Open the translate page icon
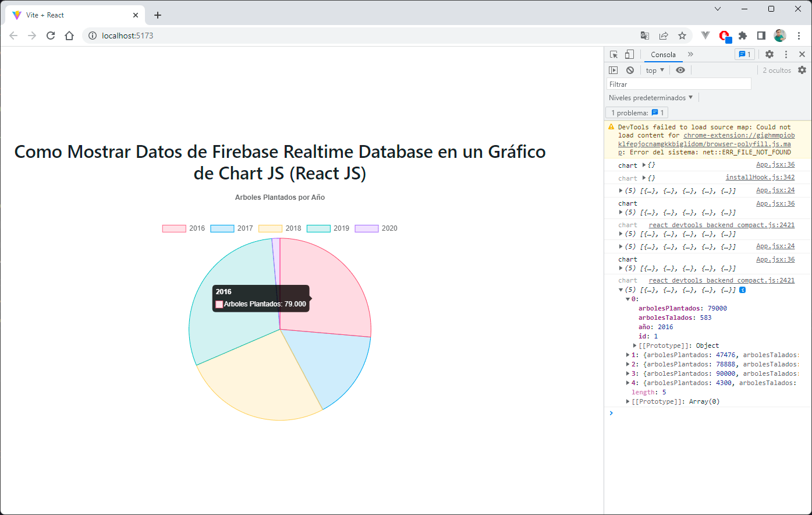The height and width of the screenshot is (515, 812). point(645,36)
